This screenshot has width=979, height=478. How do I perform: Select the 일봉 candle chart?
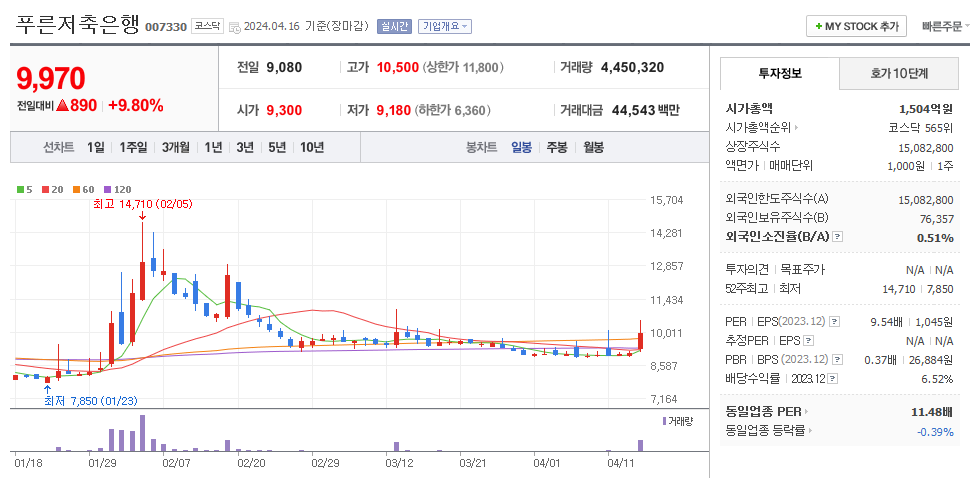(x=521, y=148)
